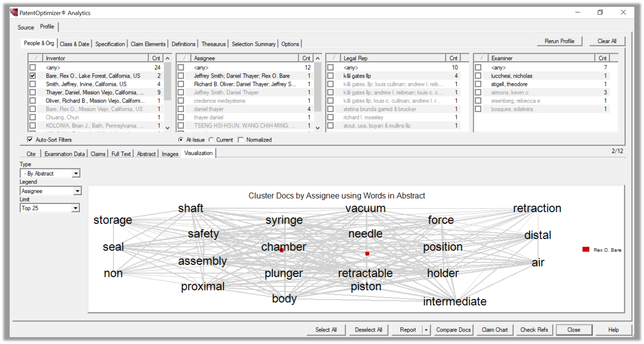Check the credence medsystems assignee checkbox
Viewport: 644px width, 344px height.
181,101
